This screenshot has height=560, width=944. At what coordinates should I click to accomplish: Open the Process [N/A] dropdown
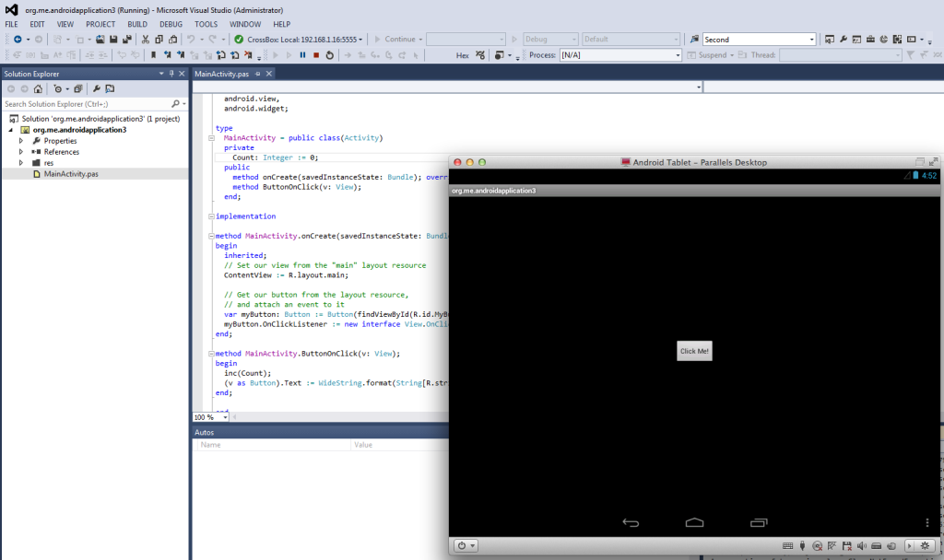pos(678,55)
